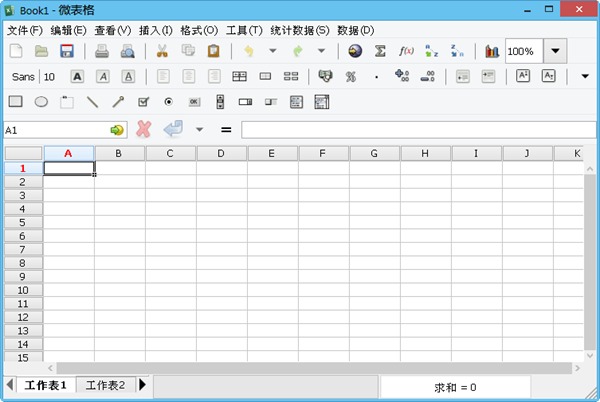Open the 格式(O) menu
Viewport: 600px width, 402px height.
[198, 30]
